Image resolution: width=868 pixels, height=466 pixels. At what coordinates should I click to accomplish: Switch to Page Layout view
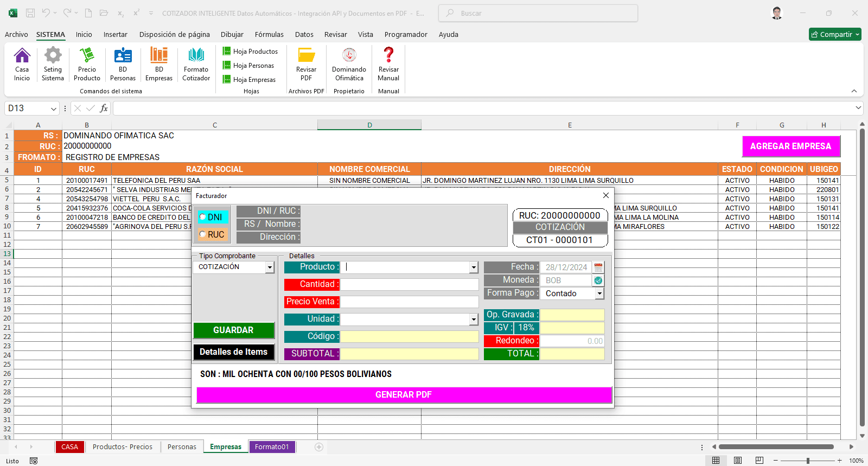(x=738, y=461)
